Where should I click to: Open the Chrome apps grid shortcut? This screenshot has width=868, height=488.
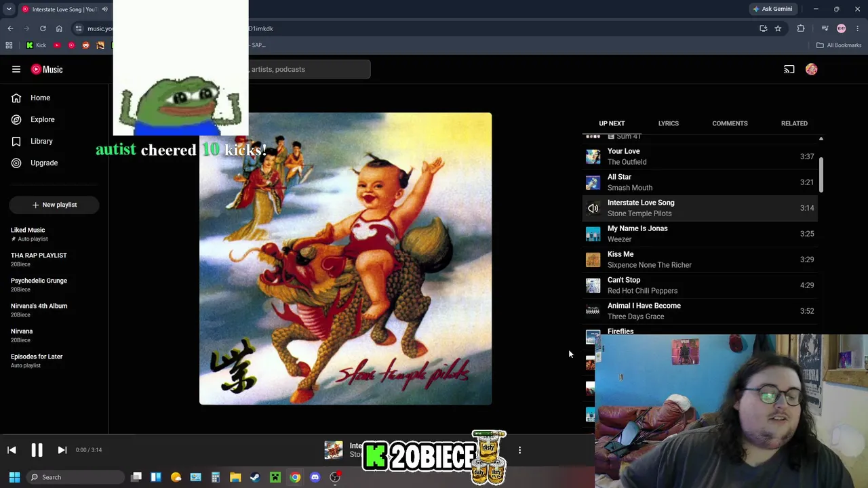[x=9, y=45]
